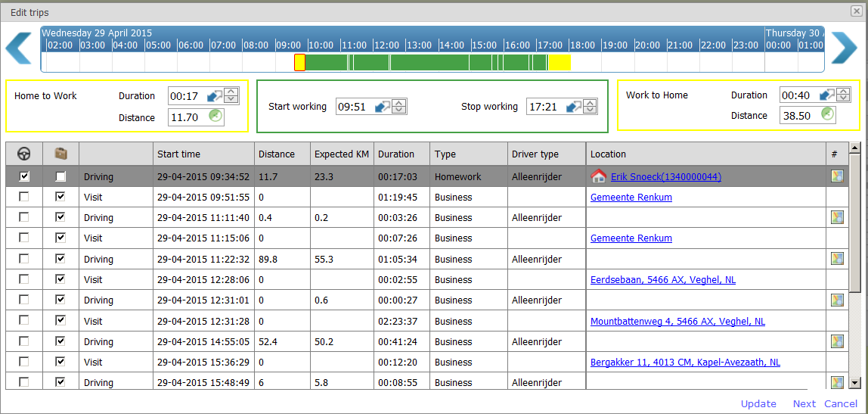Go to previous day using left arrow
Viewport: 868px width, 414px height.
coord(19,48)
